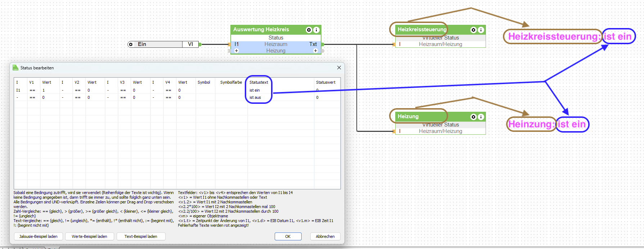Open gear icon on Heizung status block
This screenshot has height=249, width=644.
[x=474, y=117]
